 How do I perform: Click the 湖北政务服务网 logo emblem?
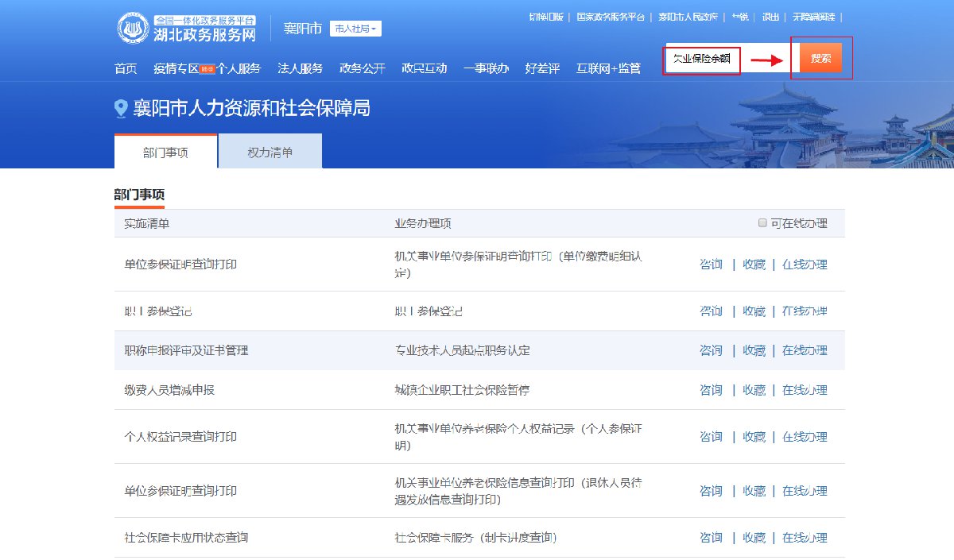[x=134, y=29]
